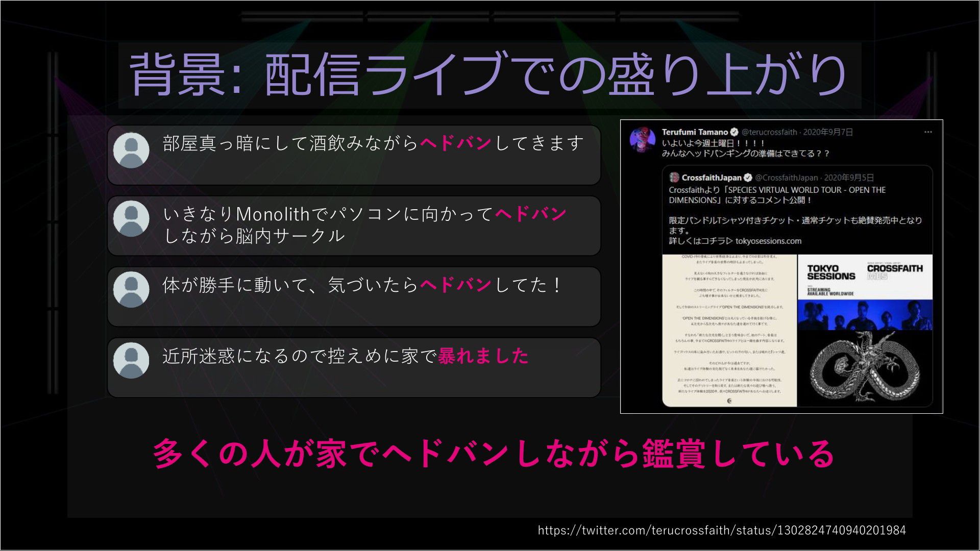Click the beige comment letter image
This screenshot has width=980, height=551.
729,331
